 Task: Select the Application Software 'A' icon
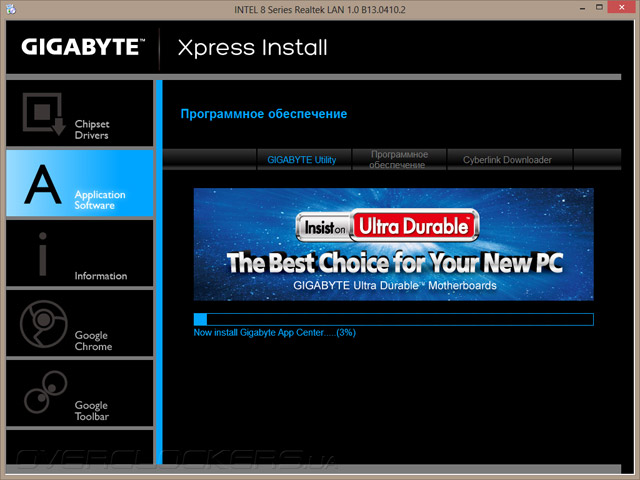[43, 184]
